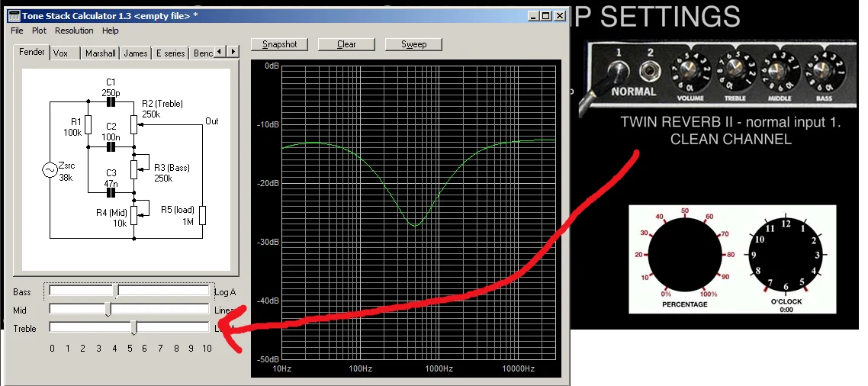Adjust the Treble slider thumb
Screen dimensions: 868x386
tap(134, 328)
